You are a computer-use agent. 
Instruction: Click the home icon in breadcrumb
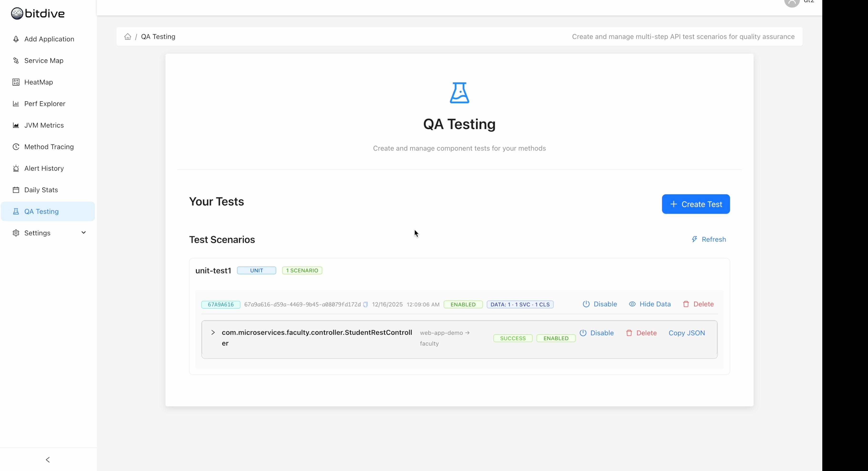pyautogui.click(x=127, y=37)
